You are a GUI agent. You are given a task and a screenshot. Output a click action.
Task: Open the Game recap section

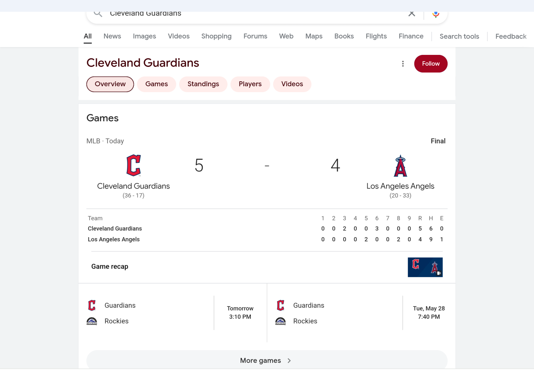pyautogui.click(x=110, y=267)
